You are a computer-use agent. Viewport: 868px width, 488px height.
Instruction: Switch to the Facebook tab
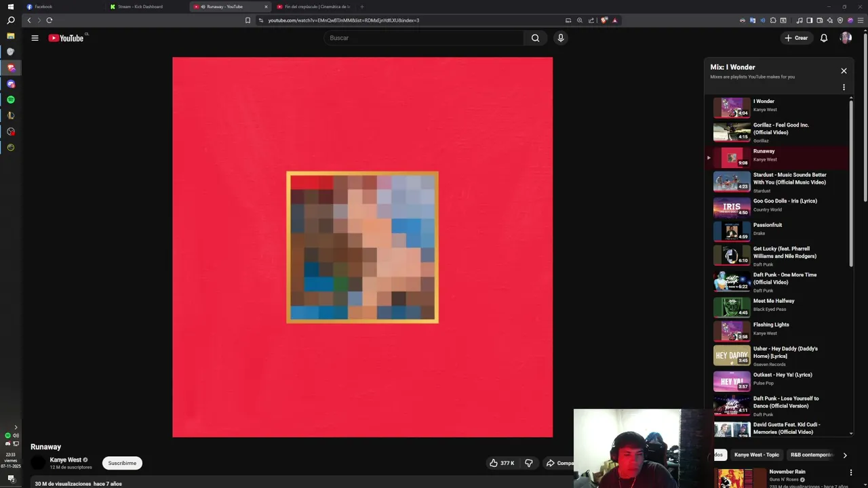64,7
